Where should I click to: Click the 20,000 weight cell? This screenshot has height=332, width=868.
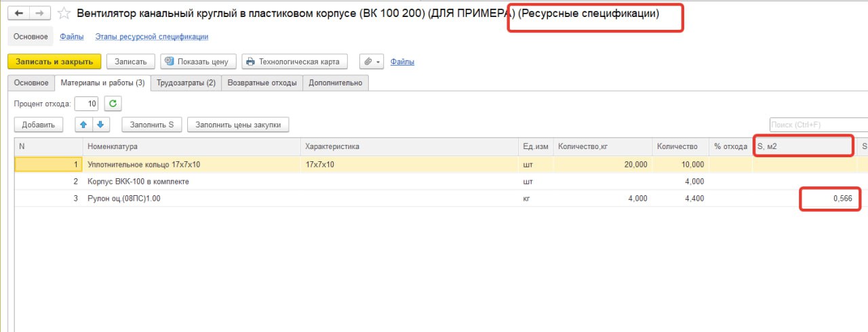pyautogui.click(x=603, y=164)
